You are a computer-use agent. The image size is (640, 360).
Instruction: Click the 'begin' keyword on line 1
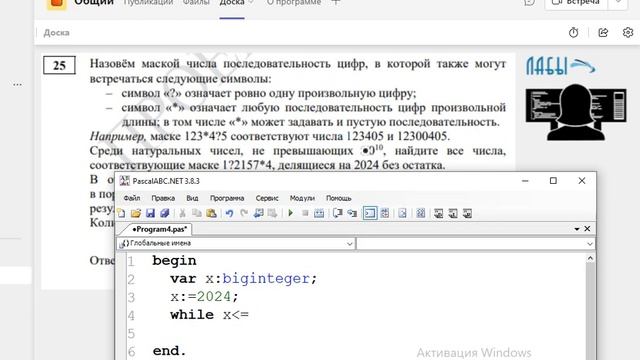[x=174, y=261]
